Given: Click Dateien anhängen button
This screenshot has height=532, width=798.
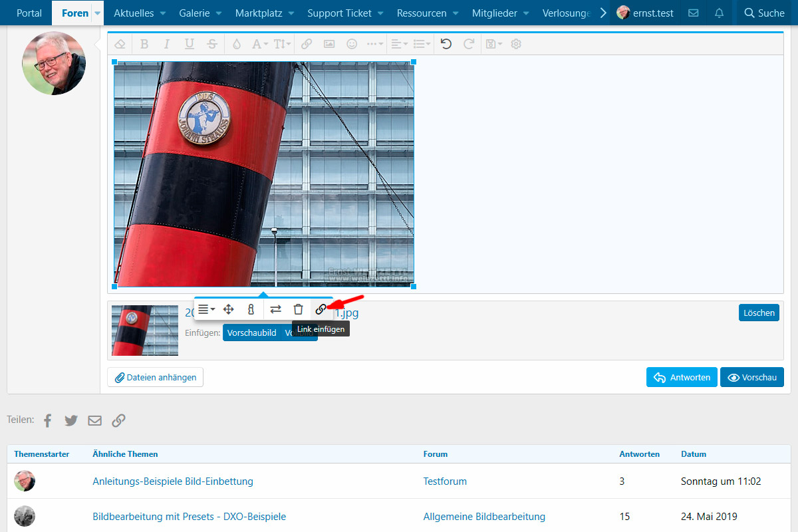Looking at the screenshot, I should [156, 377].
